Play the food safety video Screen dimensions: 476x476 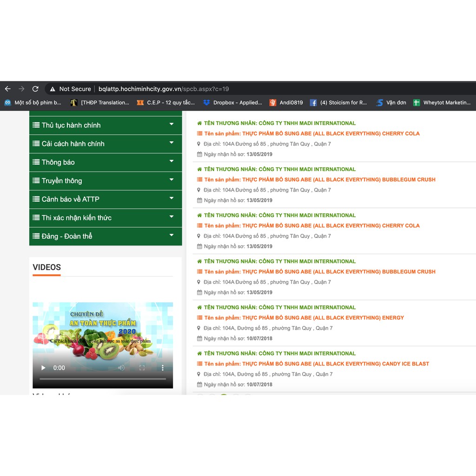coord(43,368)
